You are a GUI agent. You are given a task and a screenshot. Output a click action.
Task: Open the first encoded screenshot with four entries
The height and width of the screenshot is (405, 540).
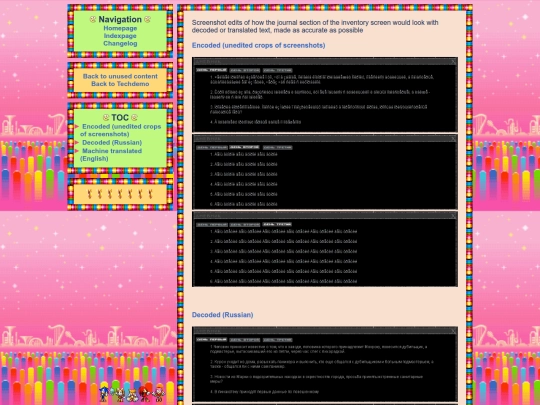[325, 95]
